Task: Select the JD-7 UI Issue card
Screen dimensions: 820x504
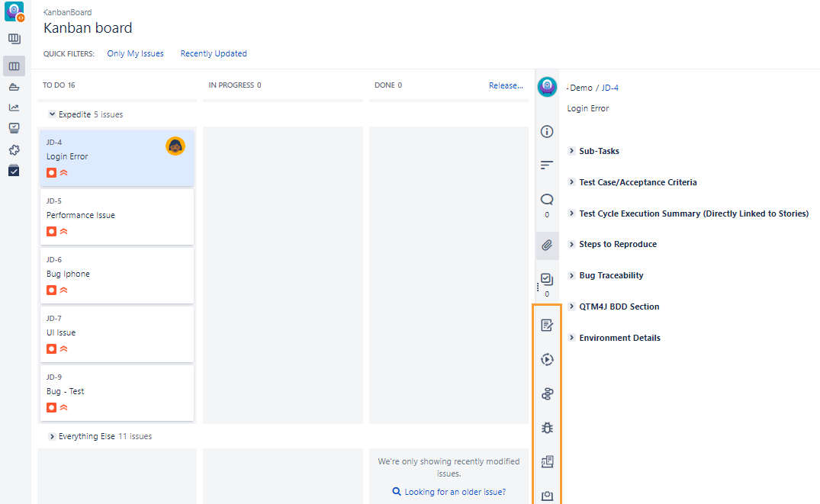Action: [117, 334]
